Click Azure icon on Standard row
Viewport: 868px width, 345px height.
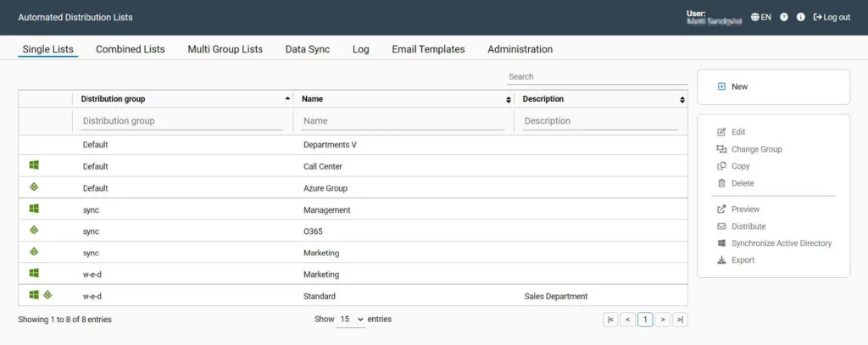(47, 295)
